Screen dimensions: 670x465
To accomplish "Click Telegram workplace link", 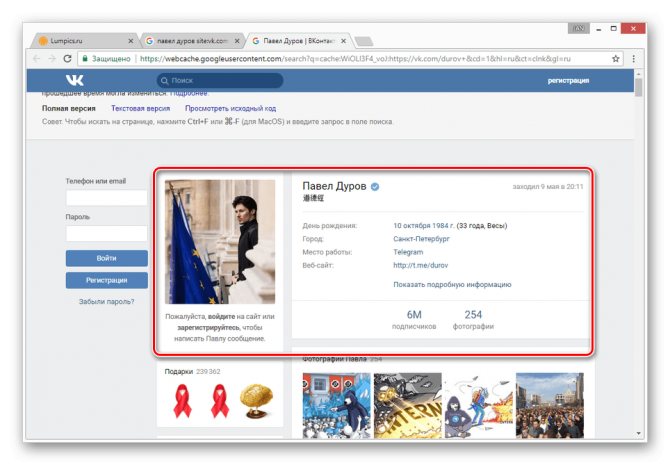I will pos(408,252).
